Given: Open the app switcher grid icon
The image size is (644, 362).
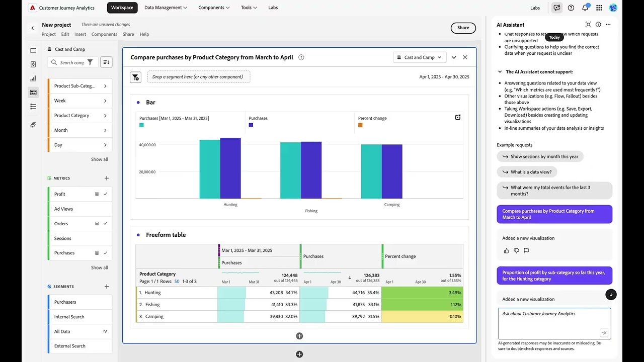Looking at the screenshot, I should (599, 8).
